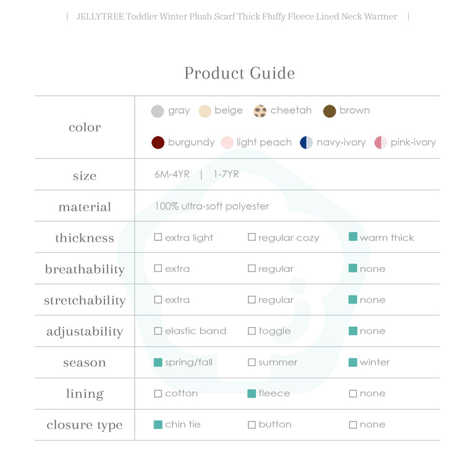Enable the summer season checkbox
476x476 pixels.
pyautogui.click(x=252, y=362)
